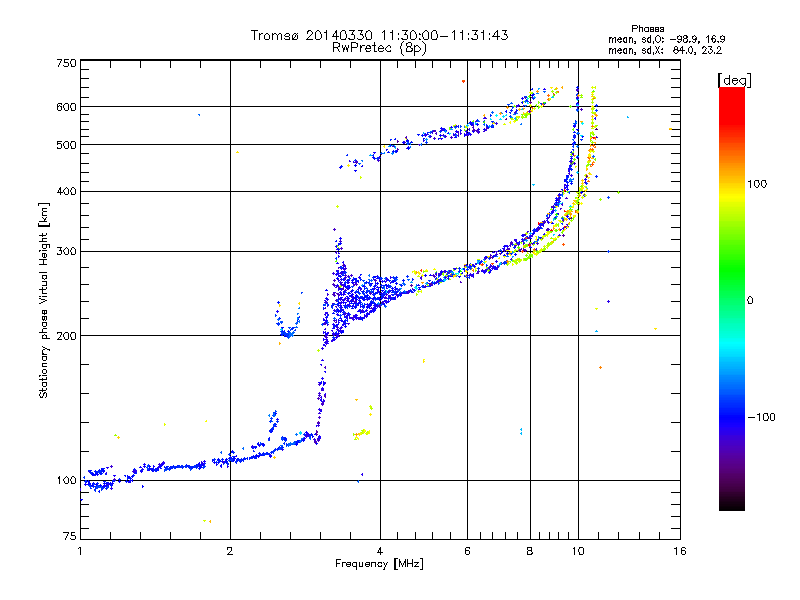This screenshot has height=600, width=800.
Task: Click the "Phases" heading at top right
Action: tap(647, 29)
